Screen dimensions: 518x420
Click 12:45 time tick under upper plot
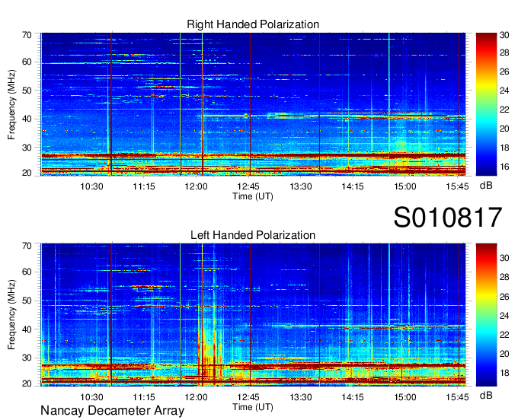[x=248, y=186]
